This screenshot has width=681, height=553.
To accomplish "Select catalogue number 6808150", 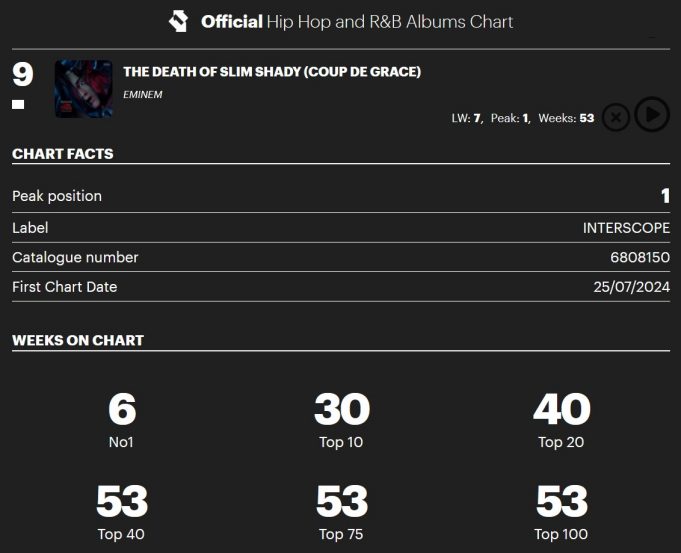I will tap(640, 258).
